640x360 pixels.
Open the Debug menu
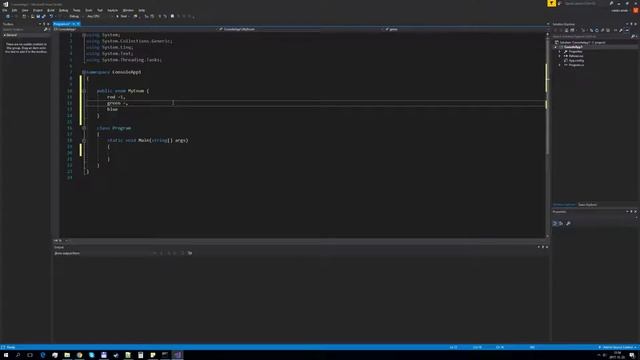tap(63, 10)
